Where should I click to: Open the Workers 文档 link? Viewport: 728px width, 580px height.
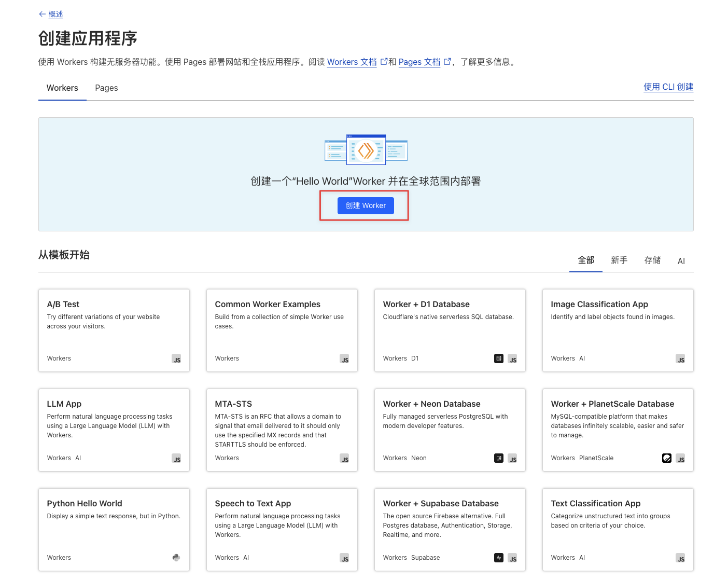pyautogui.click(x=352, y=62)
